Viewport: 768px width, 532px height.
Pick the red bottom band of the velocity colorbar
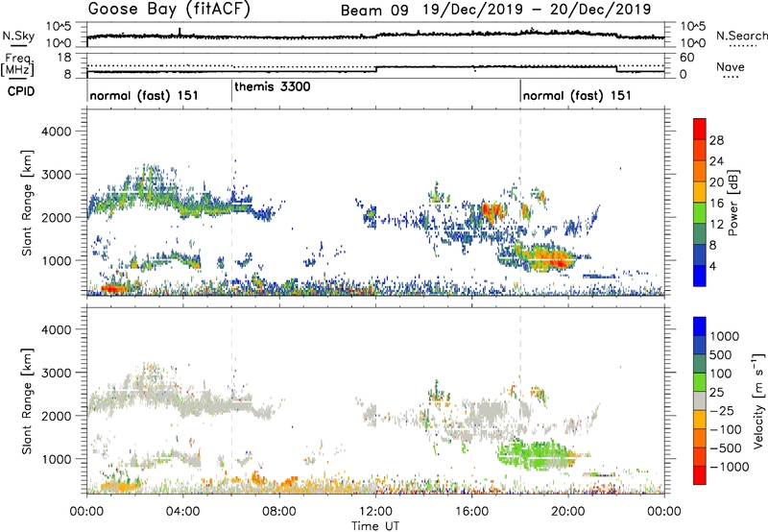(x=700, y=475)
